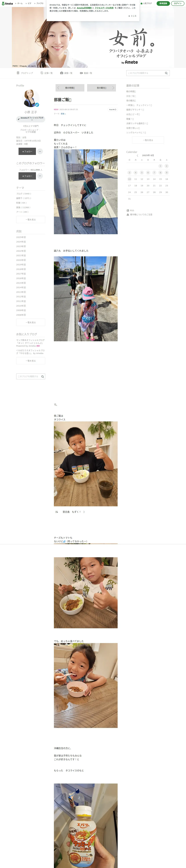Viewport: 186px width, 868px height.
Task: Click the search magnifier icon in header search box
Action: click(166, 73)
